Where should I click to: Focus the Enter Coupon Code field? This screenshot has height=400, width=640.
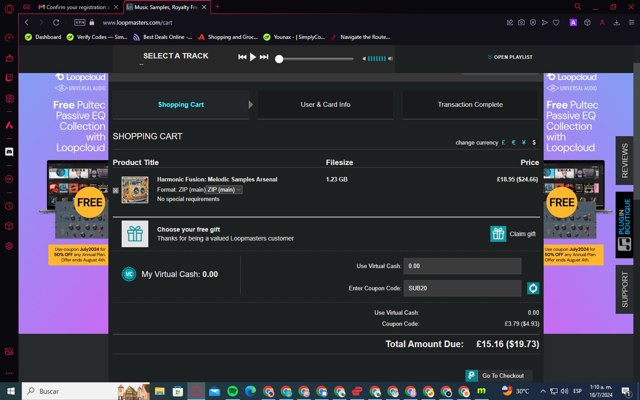click(462, 288)
